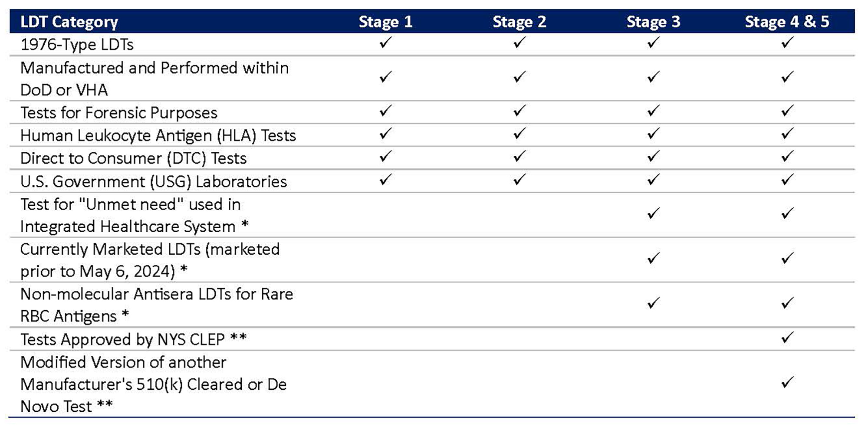Image resolution: width=868 pixels, height=427 pixels.
Task: Click the Stage 3 checkmark for HLA Tests
Action: (x=653, y=134)
